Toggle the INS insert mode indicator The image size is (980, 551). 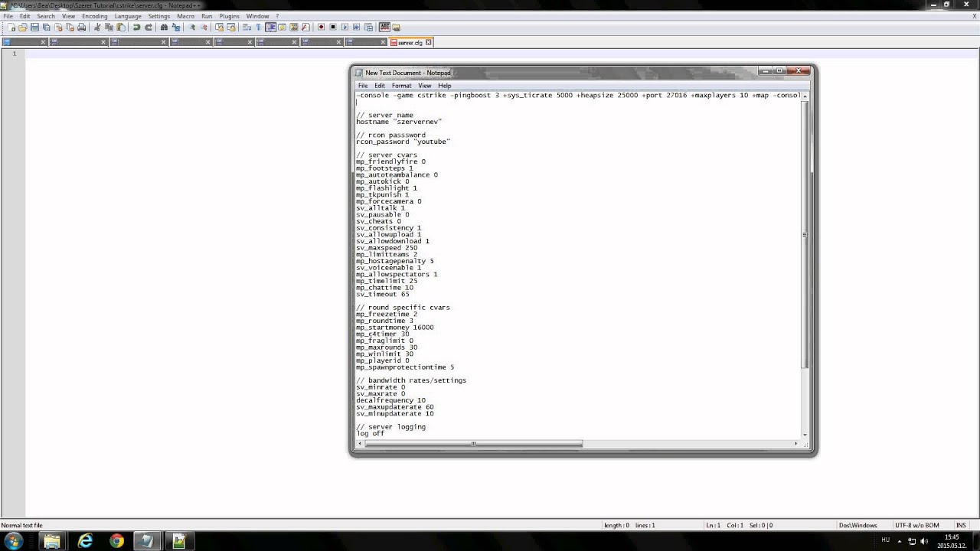[961, 525]
